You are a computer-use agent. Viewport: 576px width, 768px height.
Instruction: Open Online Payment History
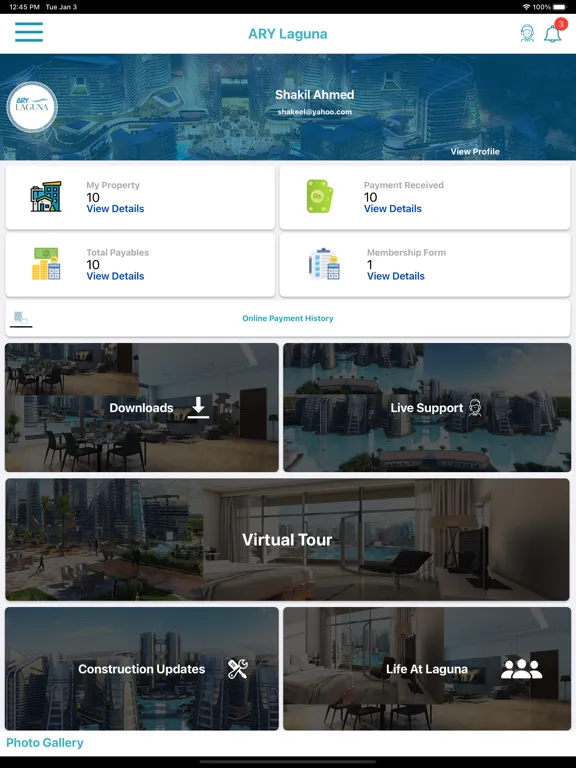pos(288,318)
